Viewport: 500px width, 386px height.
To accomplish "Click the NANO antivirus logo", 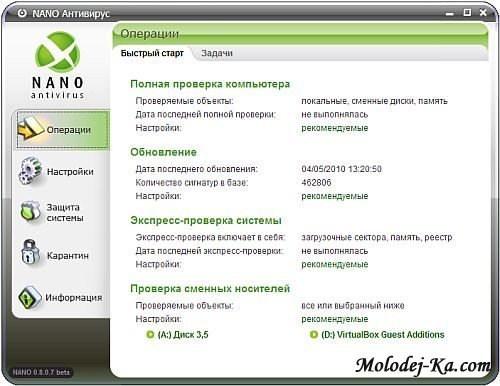I will pos(57,65).
